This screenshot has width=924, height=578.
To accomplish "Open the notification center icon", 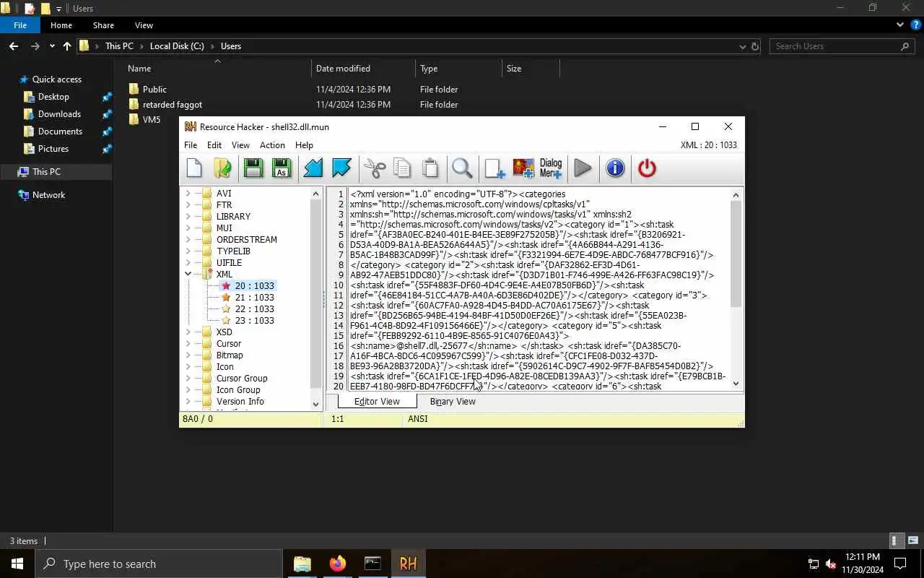I will click(900, 564).
